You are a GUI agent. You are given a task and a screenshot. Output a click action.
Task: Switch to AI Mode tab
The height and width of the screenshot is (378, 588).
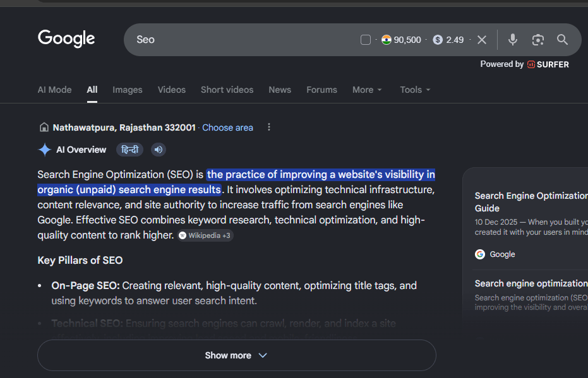tap(54, 90)
